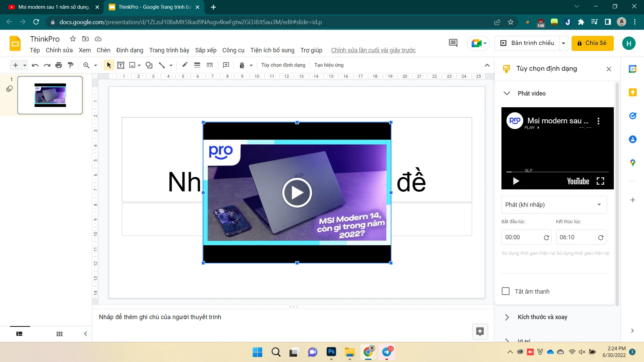Check cloud save status icon

click(98, 39)
